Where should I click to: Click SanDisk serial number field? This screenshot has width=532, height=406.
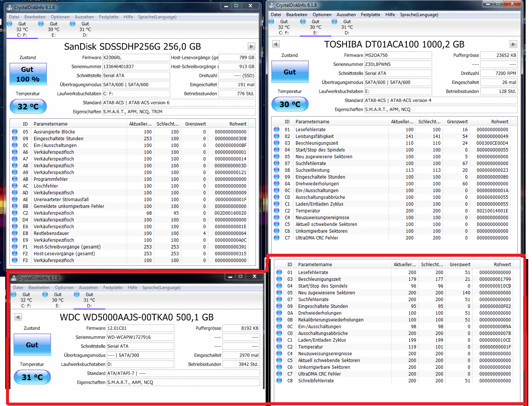tap(136, 67)
